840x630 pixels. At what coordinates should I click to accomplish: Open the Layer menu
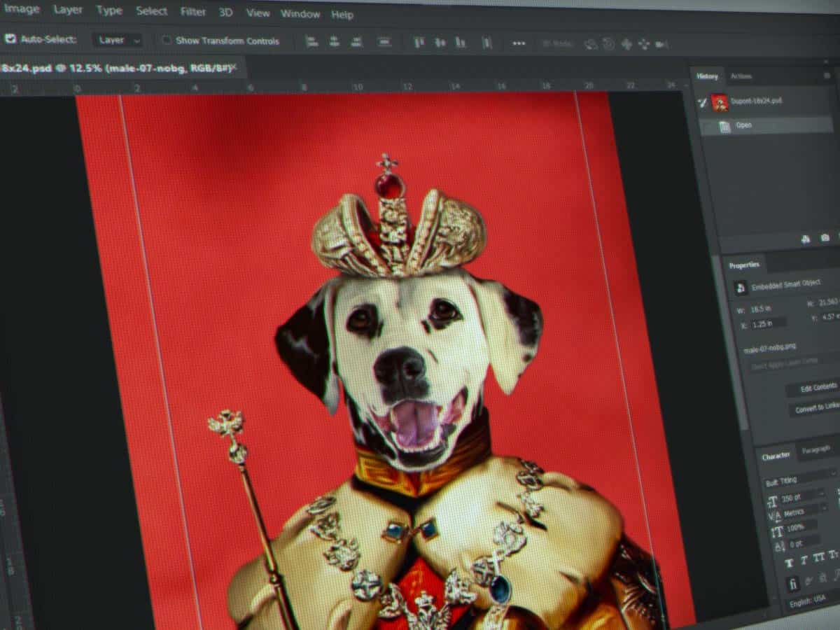68,10
